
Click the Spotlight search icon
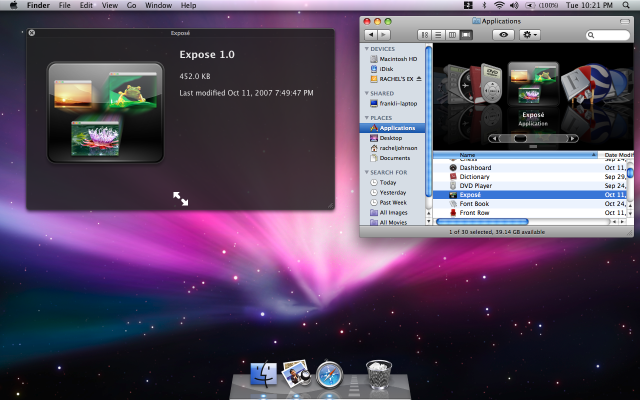pos(626,5)
